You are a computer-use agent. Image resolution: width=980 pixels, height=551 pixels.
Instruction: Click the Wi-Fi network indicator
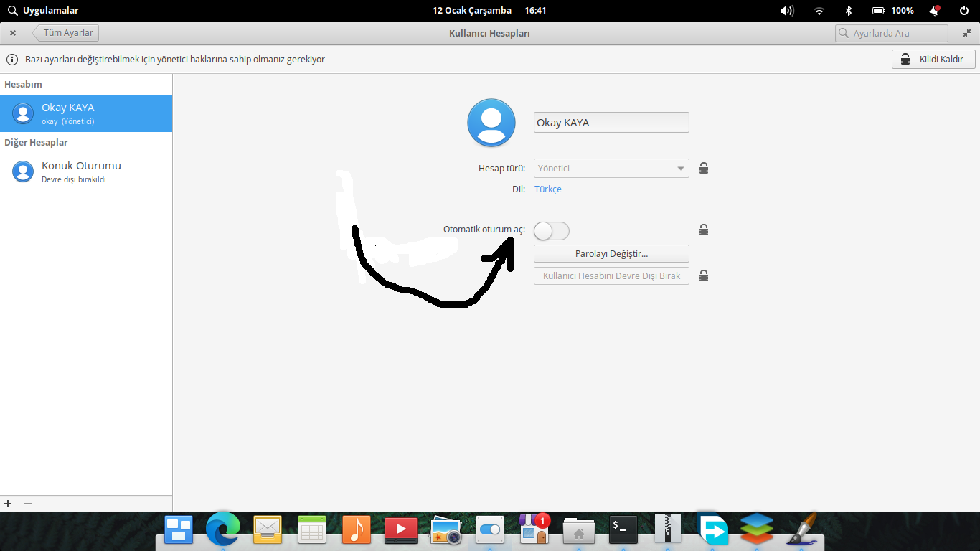pos(819,11)
